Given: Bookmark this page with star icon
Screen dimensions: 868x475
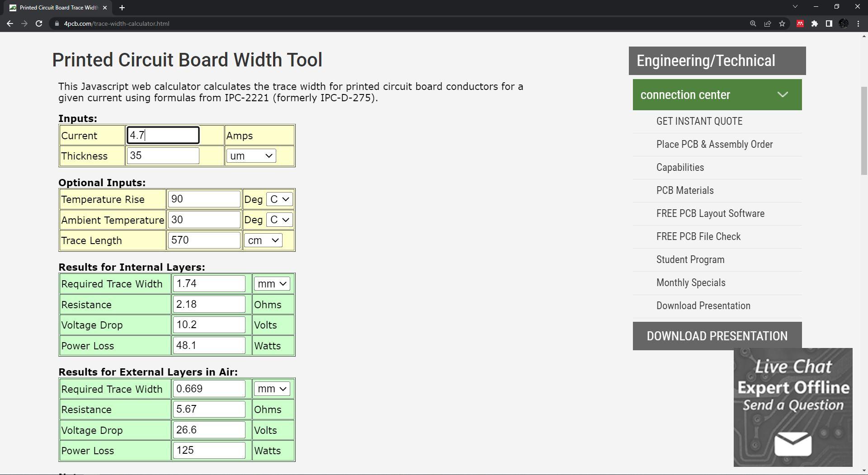Looking at the screenshot, I should (x=782, y=24).
